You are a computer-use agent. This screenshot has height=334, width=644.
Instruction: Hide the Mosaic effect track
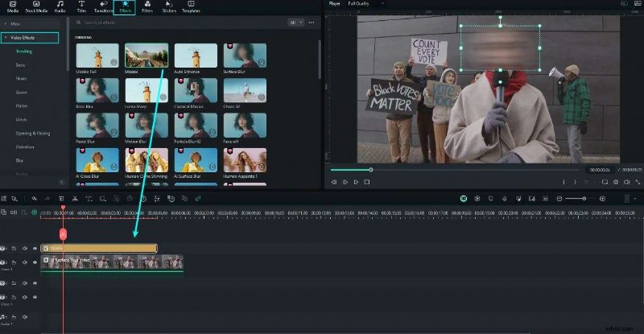[x=35, y=249]
